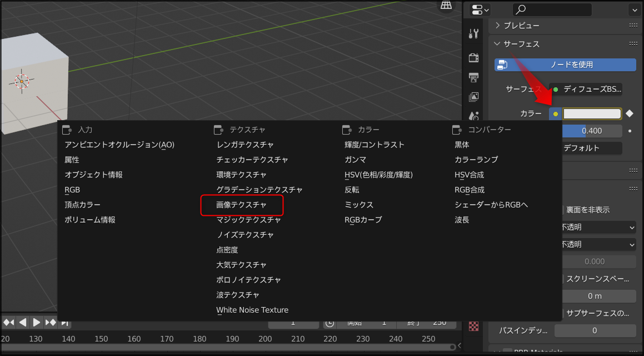The width and height of the screenshot is (644, 356).
Task: Toggle the スクリーンスペース reflection checkbox
Action: click(562, 278)
